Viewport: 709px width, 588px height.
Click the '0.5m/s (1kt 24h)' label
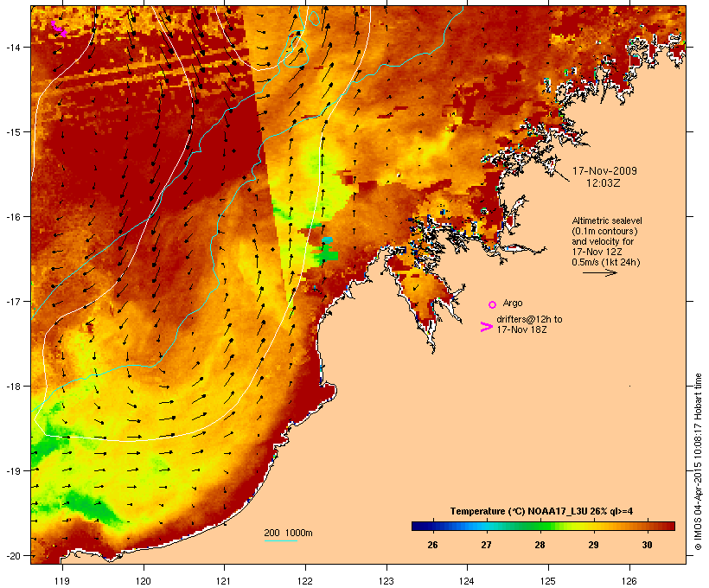606,262
